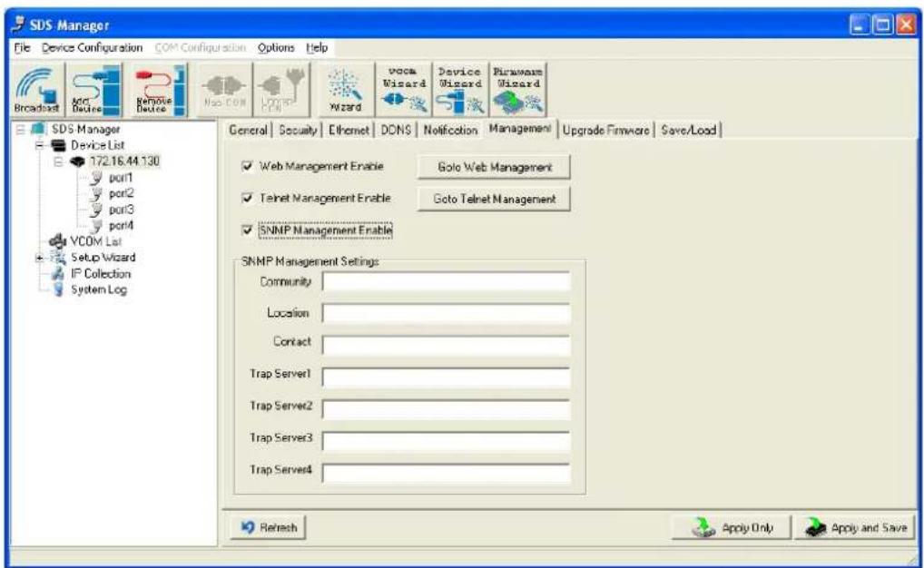The image size is (924, 568).
Task: Click the IP Collection tree icon
Action: 58,273
